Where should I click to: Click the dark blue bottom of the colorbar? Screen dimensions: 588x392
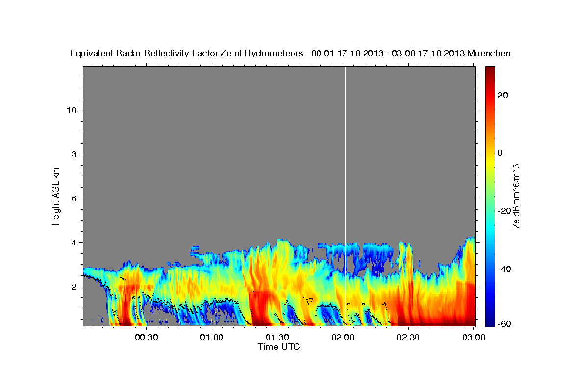click(x=490, y=321)
